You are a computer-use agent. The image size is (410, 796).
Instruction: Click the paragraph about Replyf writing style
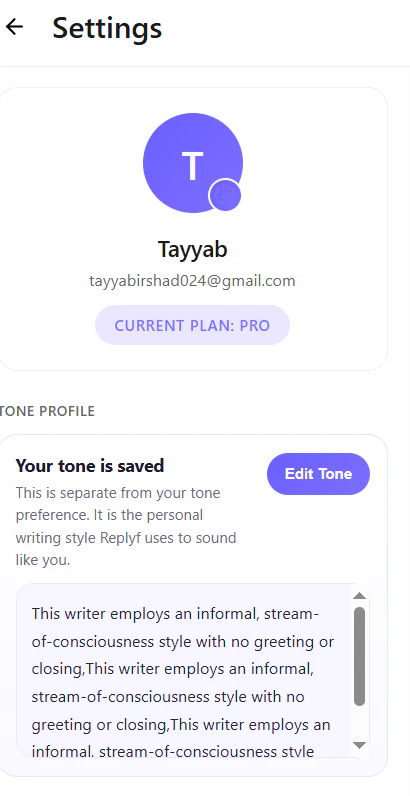click(x=126, y=526)
